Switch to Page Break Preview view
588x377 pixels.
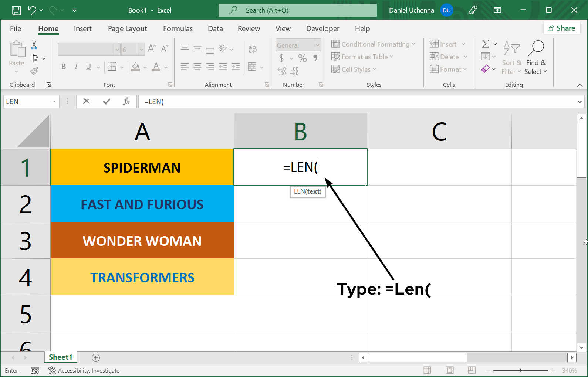[472, 370]
